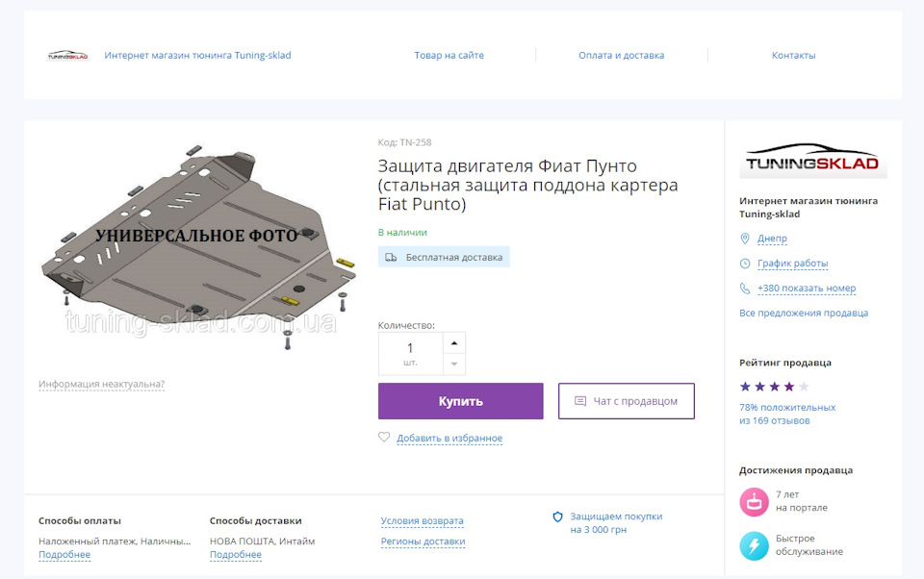Click the small Tuning-sklad logo in header
The width and height of the screenshot is (924, 579).
coord(67,56)
